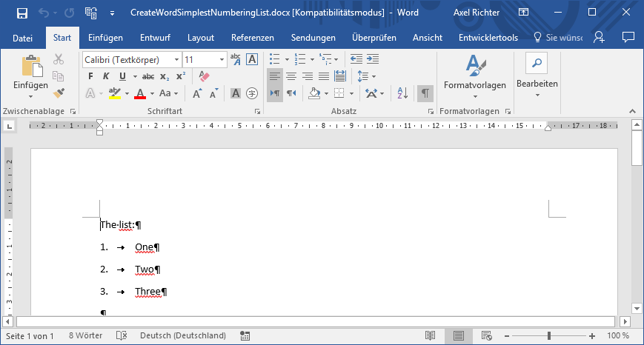Expand borders dropdown arrow
Viewport: 644px width, 345px height.
(x=351, y=93)
